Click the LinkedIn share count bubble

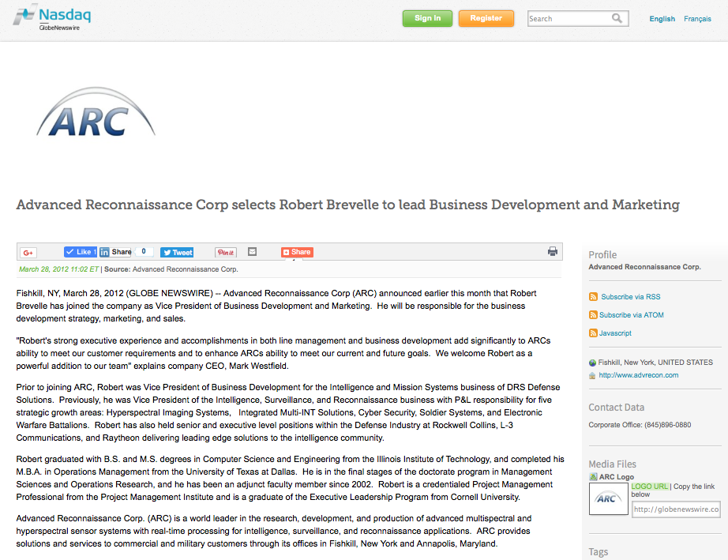coord(144,251)
